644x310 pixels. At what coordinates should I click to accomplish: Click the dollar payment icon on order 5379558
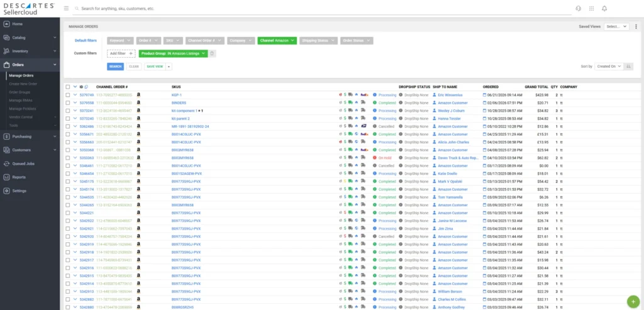(345, 102)
